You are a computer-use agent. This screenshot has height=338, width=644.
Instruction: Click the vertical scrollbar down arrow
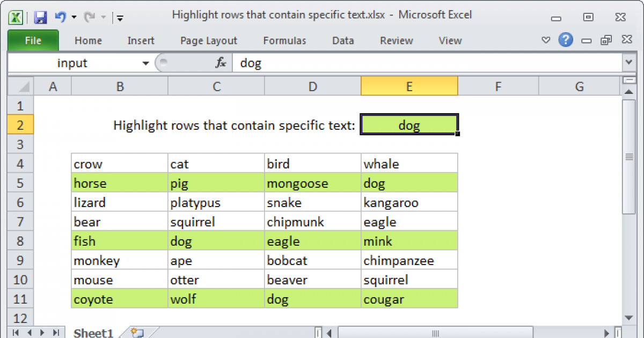[x=629, y=318]
